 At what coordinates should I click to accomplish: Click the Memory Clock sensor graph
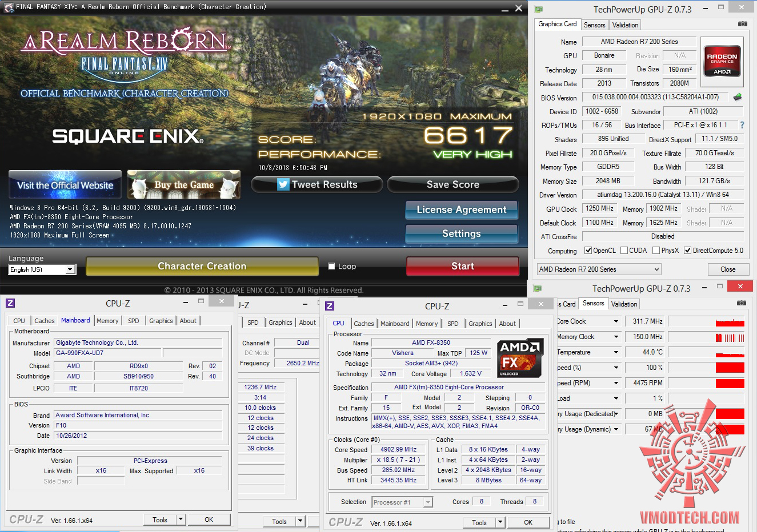click(x=706, y=337)
